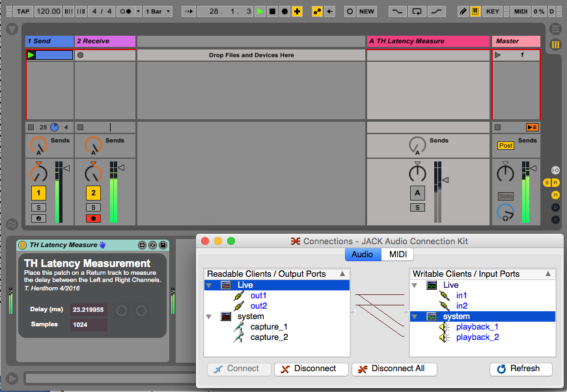This screenshot has height=392, width=567.
Task: Open the Groove Pool wave icon
Action: click(12, 224)
